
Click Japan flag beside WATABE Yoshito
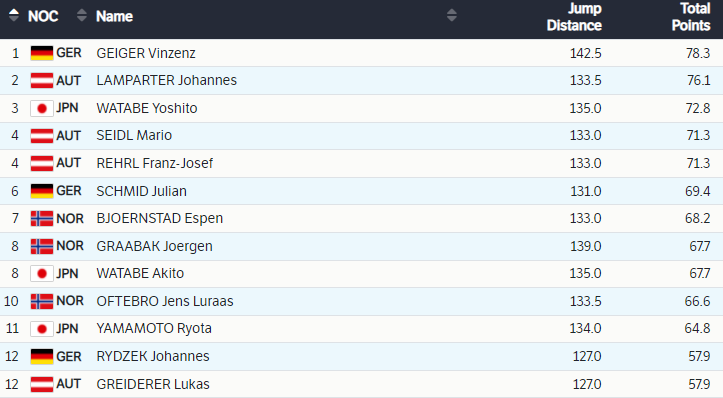(x=41, y=108)
